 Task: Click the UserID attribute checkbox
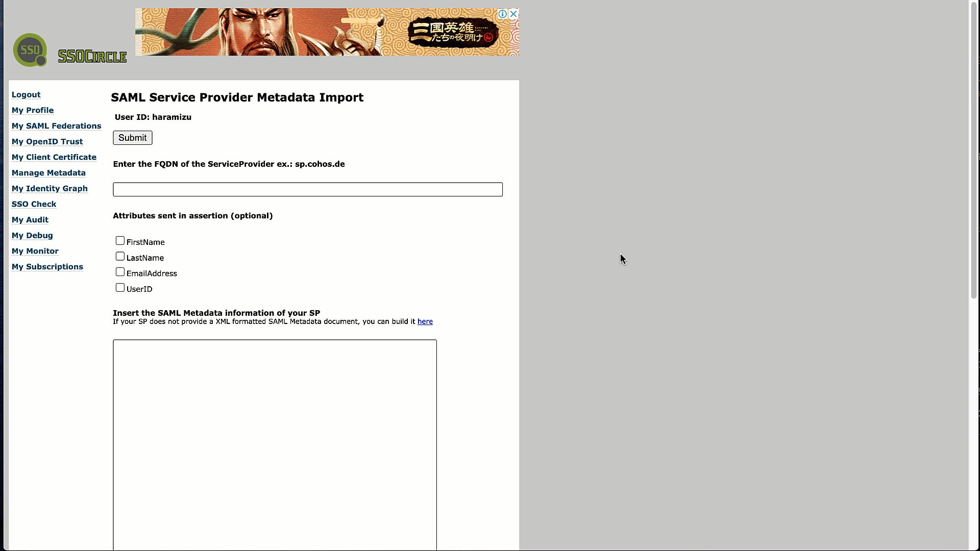pos(120,287)
